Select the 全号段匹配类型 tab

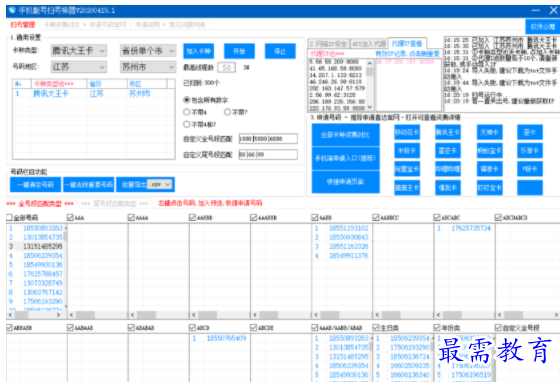pyautogui.click(x=40, y=203)
